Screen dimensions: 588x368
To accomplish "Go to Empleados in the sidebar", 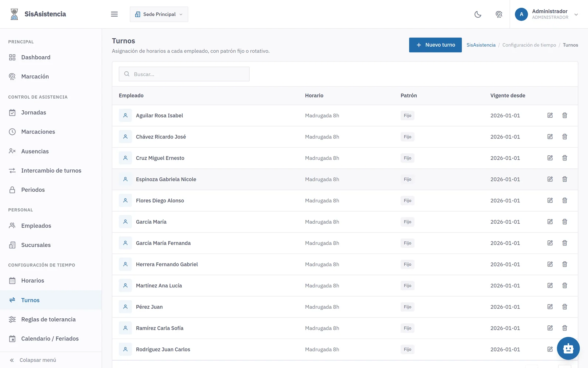I will [51, 226].
